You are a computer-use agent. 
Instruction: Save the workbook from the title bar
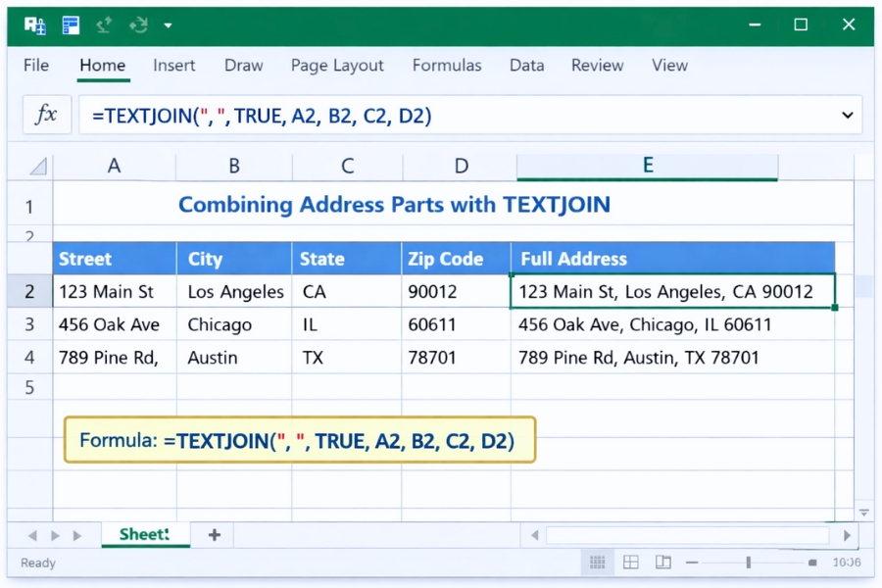[x=33, y=25]
